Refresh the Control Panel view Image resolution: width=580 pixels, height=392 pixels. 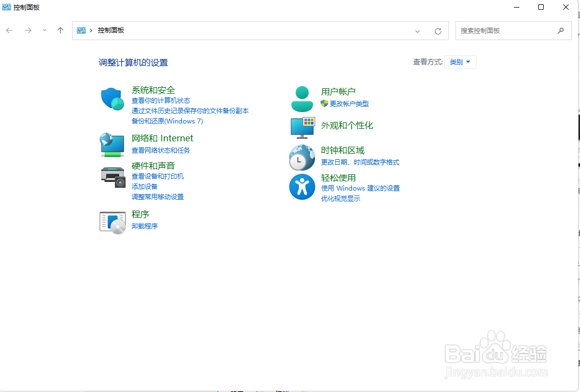pyautogui.click(x=438, y=31)
